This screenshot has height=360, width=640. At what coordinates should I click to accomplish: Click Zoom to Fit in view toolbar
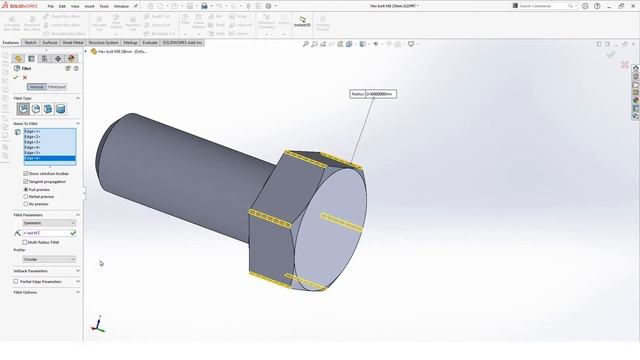(x=305, y=44)
